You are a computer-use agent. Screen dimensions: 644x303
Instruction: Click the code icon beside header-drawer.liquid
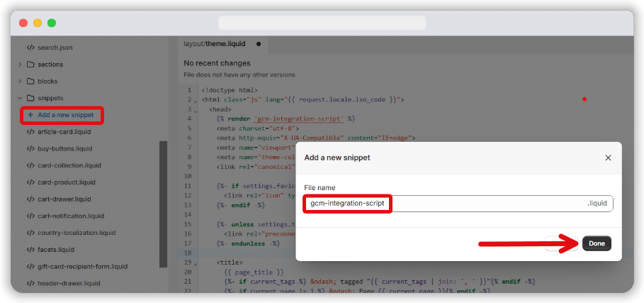pos(30,283)
